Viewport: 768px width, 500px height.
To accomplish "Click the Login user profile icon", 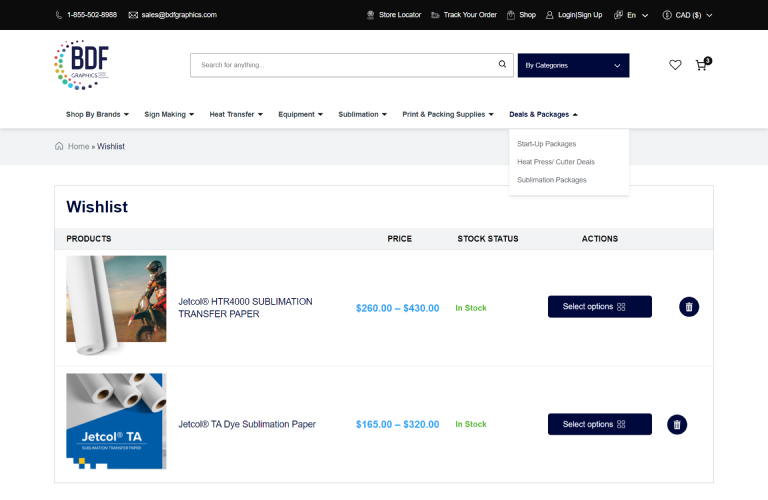I will pyautogui.click(x=550, y=15).
